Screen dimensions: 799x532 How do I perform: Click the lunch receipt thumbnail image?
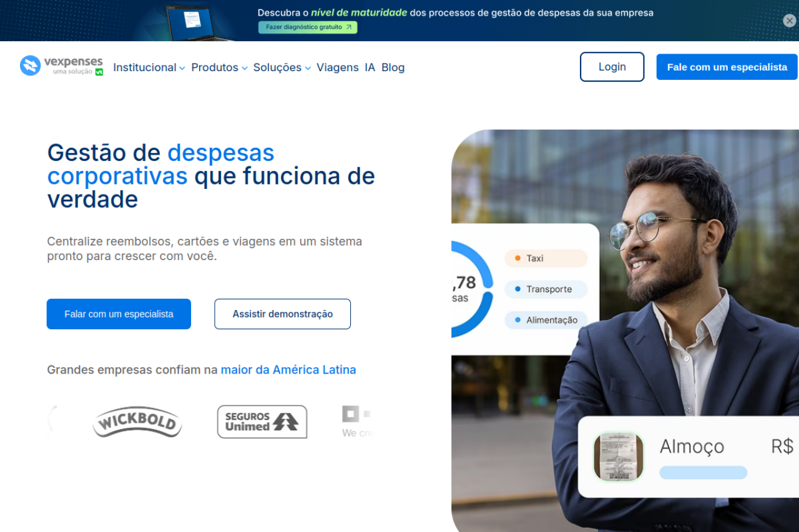619,457
